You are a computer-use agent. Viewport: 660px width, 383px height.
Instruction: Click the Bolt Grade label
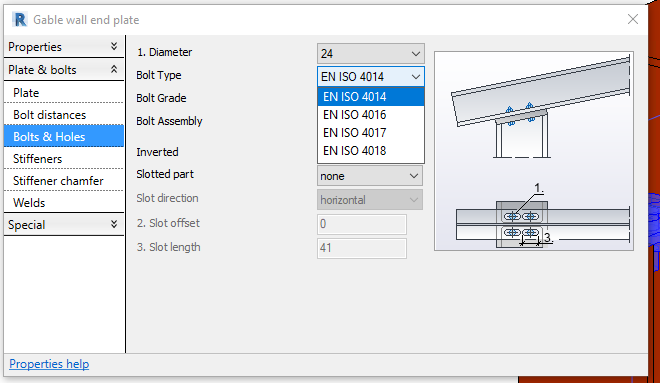click(x=161, y=98)
